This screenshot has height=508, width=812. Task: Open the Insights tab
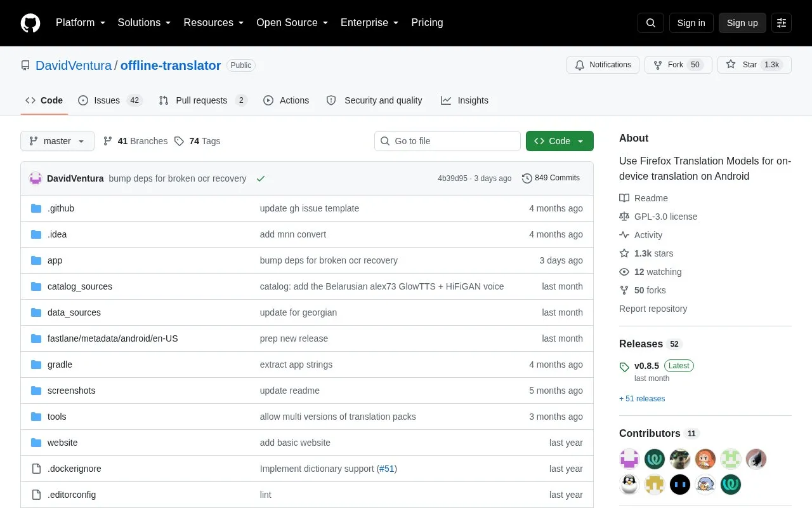point(465,100)
